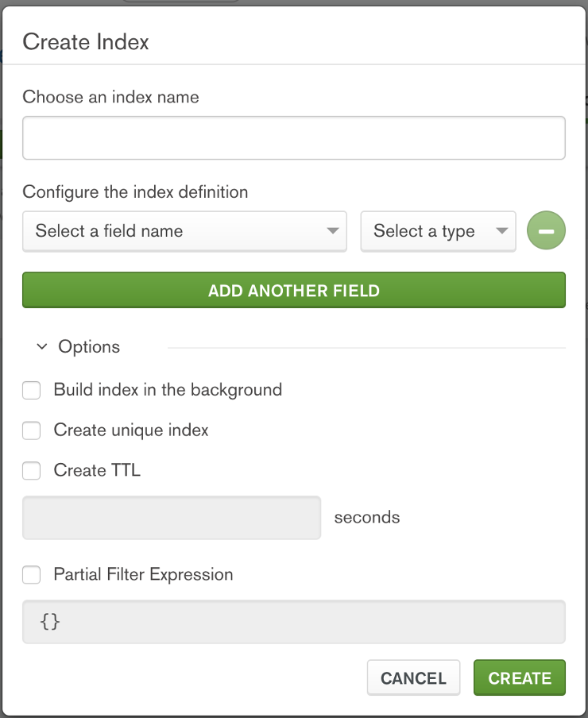Open the Select a field name dropdown

tap(184, 231)
